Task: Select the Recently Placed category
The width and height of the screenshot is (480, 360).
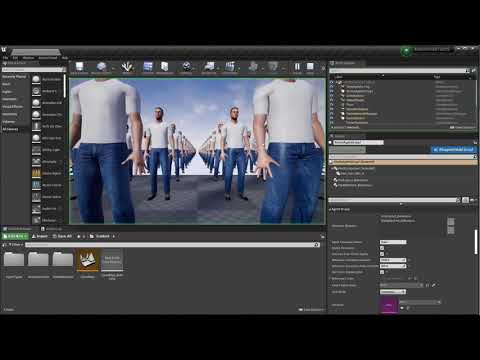Action: pos(14,77)
